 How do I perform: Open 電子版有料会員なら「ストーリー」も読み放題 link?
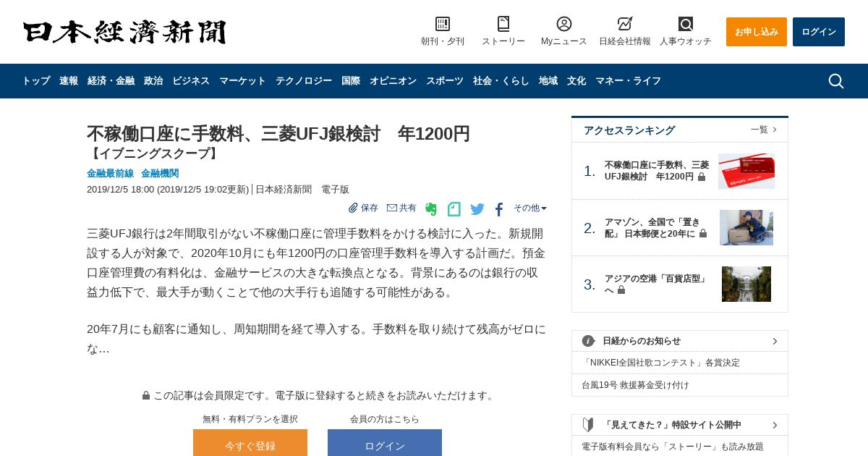[x=673, y=447]
